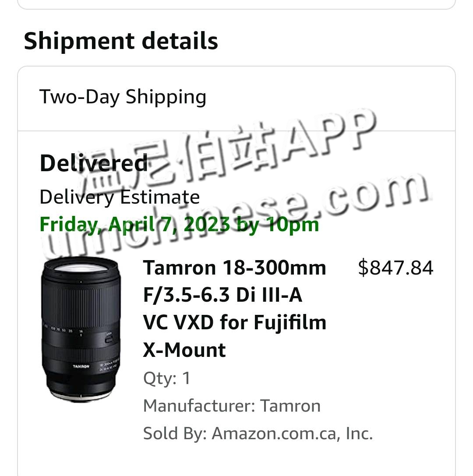This screenshot has width=473, height=476.
Task: Click the Qty: 1 line
Action: point(167,378)
